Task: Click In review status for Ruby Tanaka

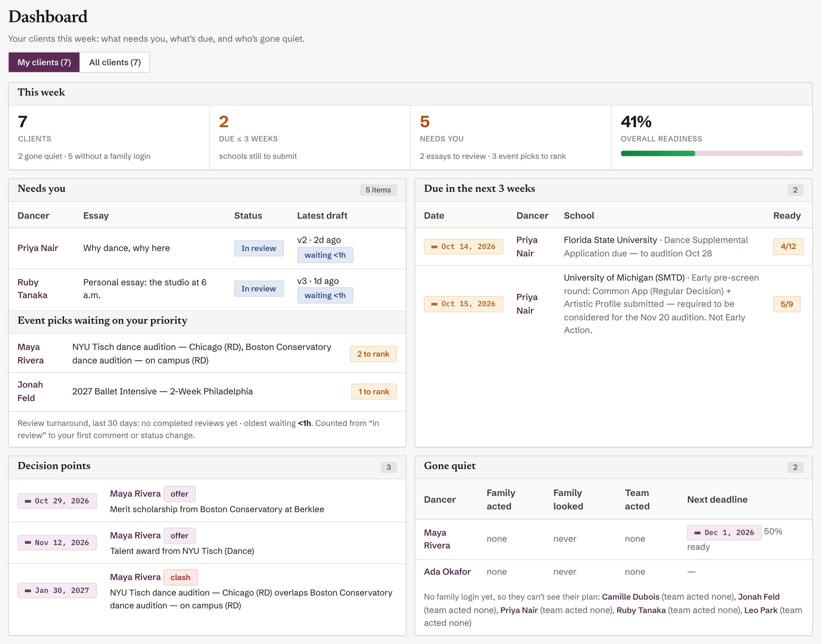Action: 259,289
